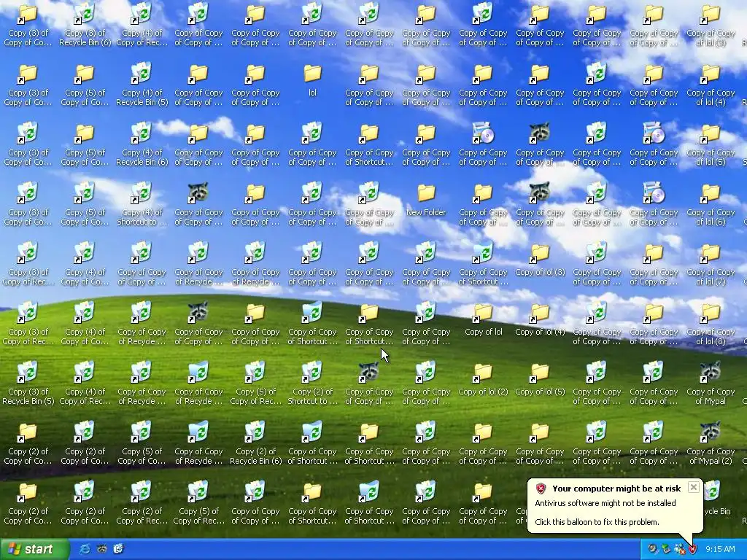Click the 9:15 AM taskbar clock
Screen dimensions: 747x560
pos(720,549)
